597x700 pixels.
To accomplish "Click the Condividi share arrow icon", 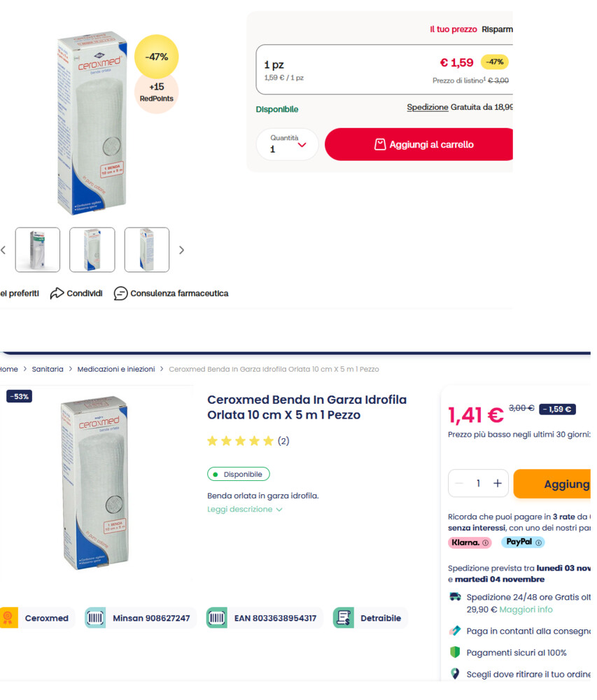I will (57, 293).
